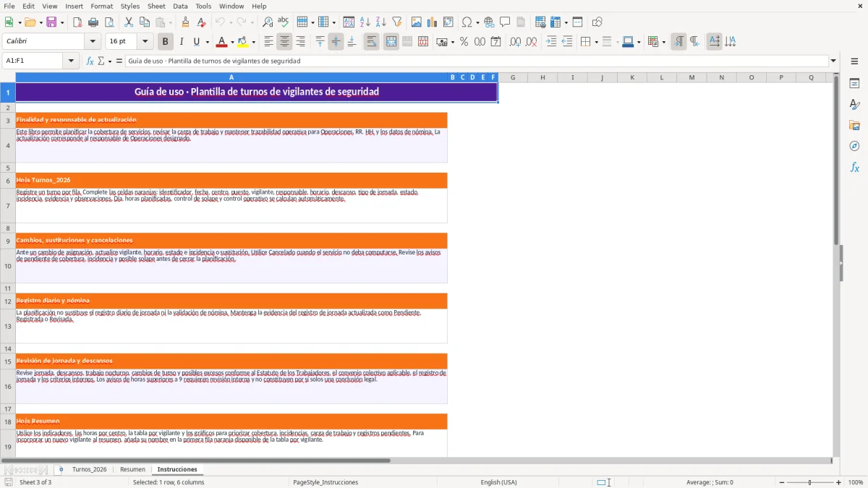Expand the Font Size dropdown
Screen dimensions: 868x488
145,42
